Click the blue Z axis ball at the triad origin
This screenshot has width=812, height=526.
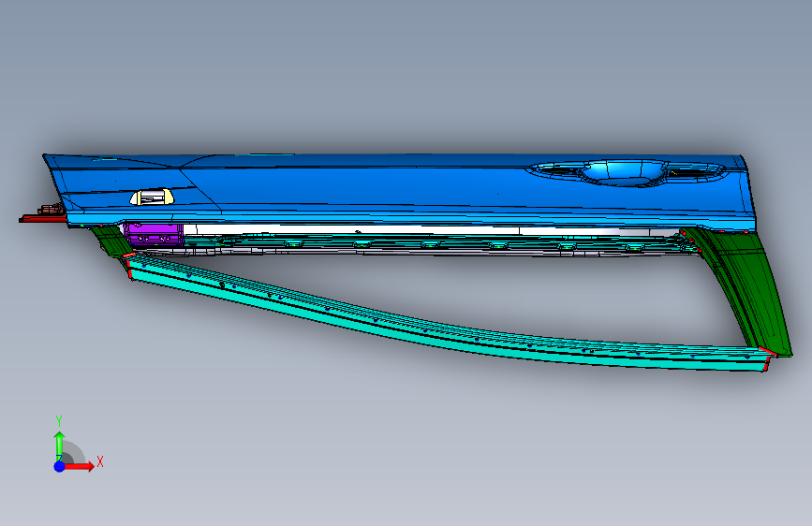coord(60,466)
